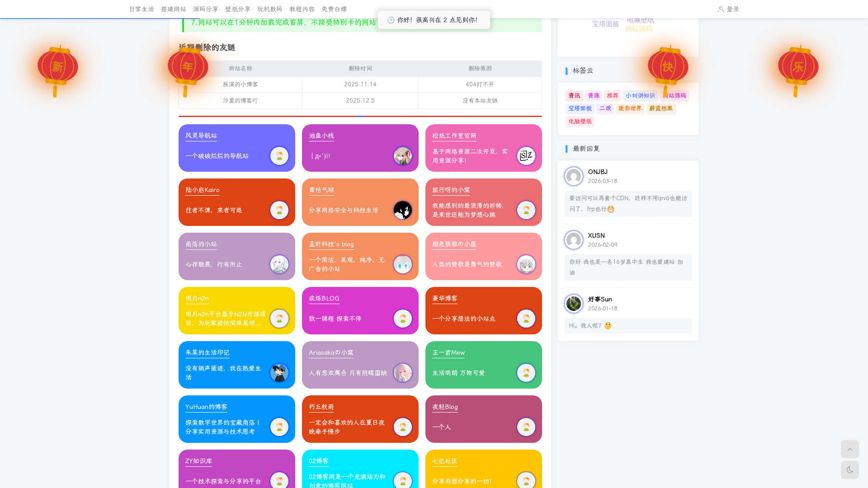Click the 松纸工作室官网 logo avatar
868x488 pixels.
pos(526,156)
